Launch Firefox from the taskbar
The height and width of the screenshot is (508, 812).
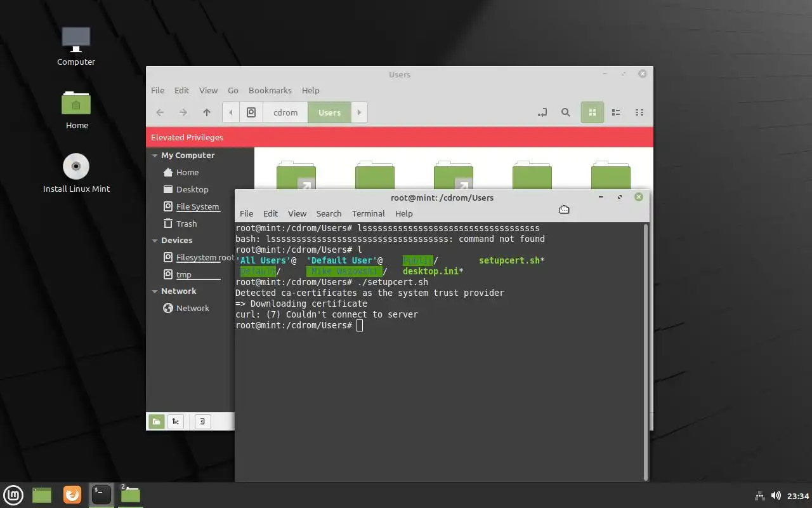click(x=72, y=495)
